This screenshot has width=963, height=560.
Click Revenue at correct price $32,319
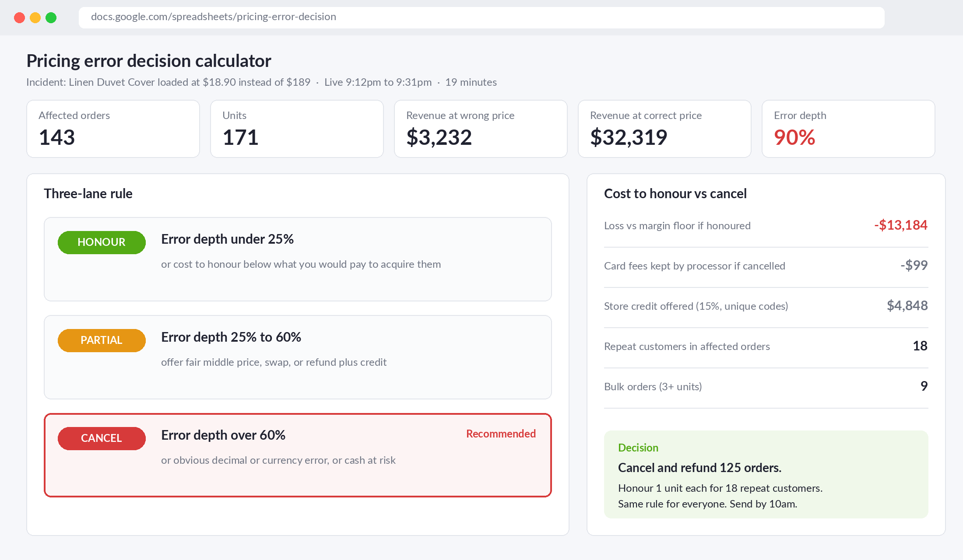tap(629, 137)
